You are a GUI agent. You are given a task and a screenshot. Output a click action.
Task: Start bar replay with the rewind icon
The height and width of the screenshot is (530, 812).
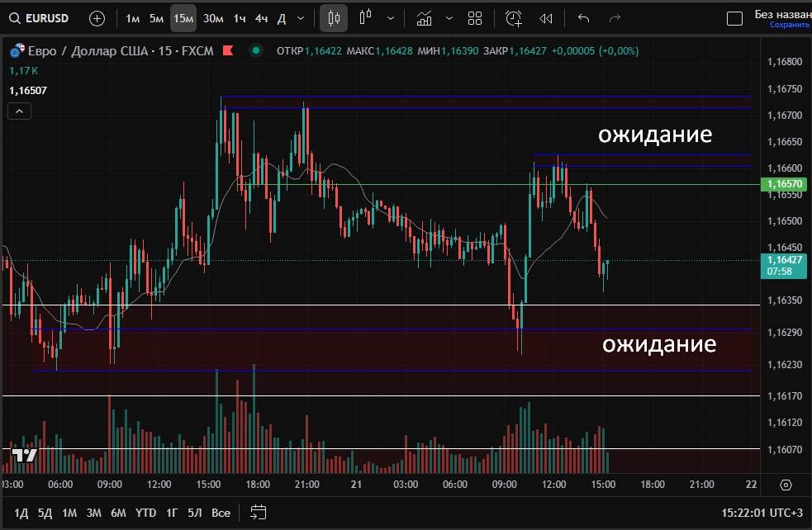[x=545, y=18]
